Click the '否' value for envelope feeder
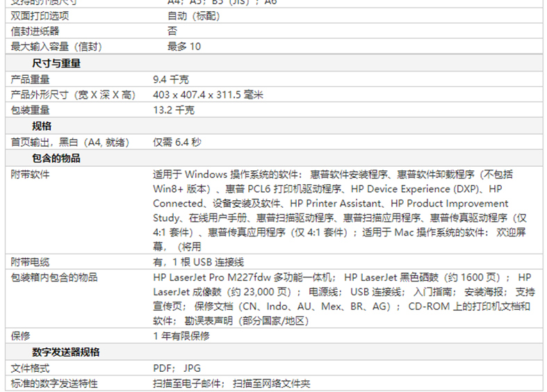 point(172,31)
